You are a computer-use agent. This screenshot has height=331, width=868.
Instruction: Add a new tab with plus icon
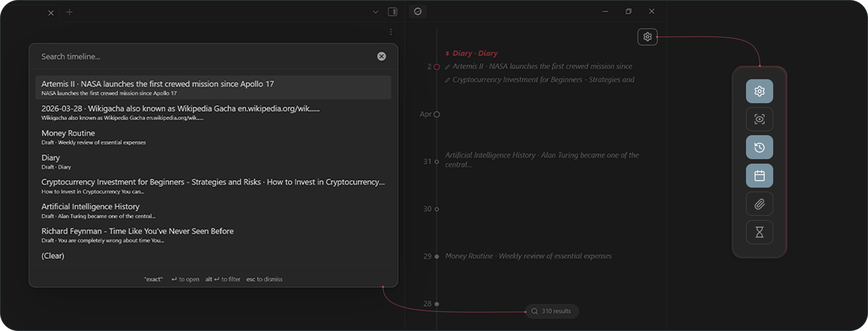click(69, 12)
